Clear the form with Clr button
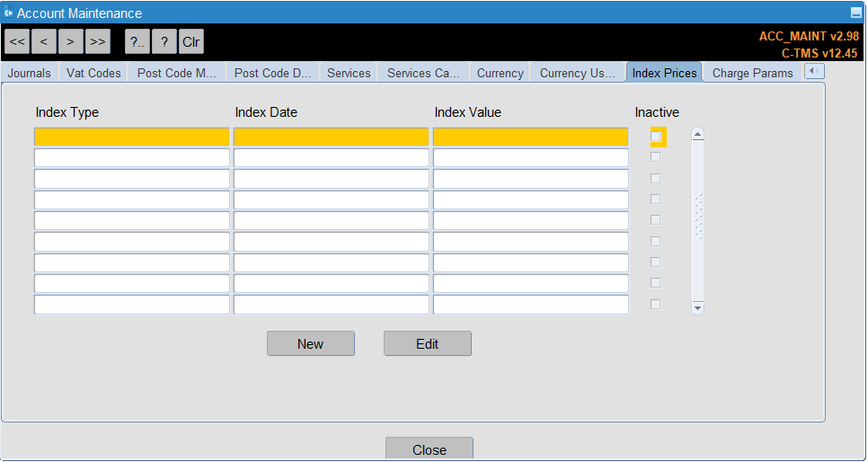The width and height of the screenshot is (868, 462). pos(191,41)
